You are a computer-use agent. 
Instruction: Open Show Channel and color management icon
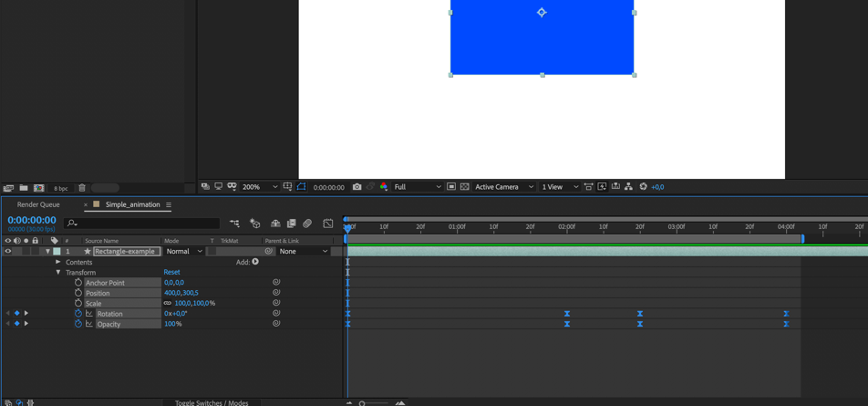384,187
